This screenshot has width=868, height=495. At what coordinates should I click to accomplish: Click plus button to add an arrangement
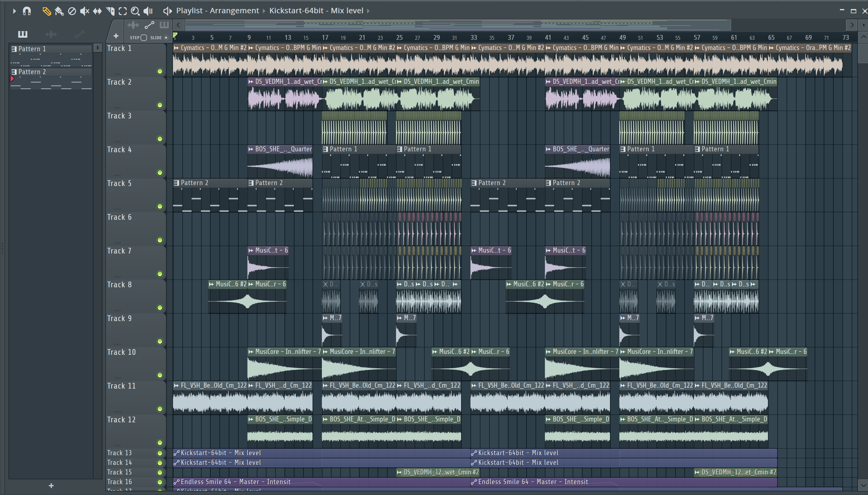[116, 36]
